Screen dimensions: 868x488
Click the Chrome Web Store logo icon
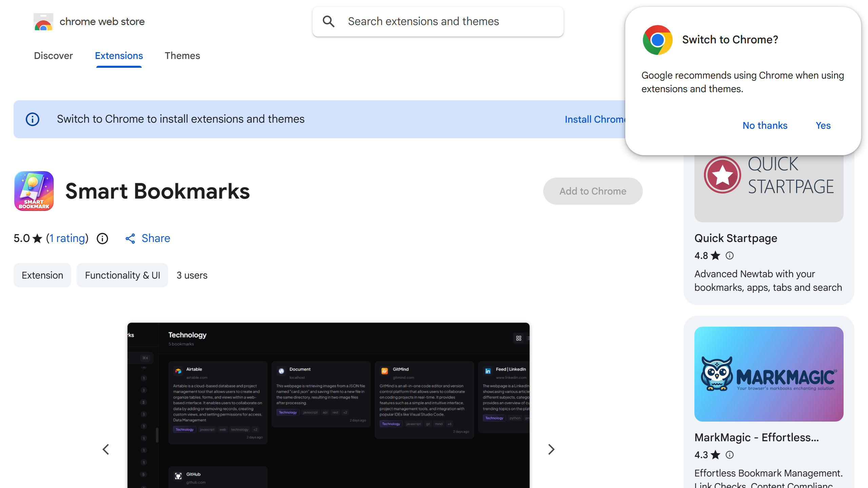pos(43,22)
